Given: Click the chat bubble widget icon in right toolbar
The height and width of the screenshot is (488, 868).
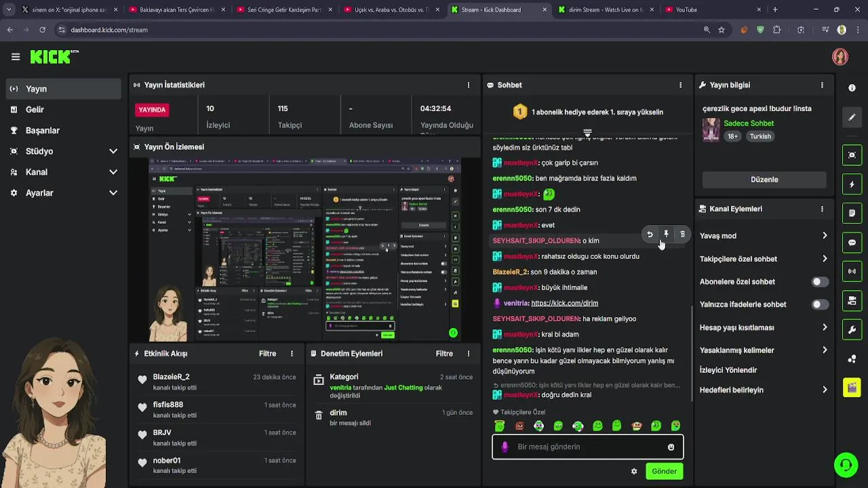Looking at the screenshot, I should pyautogui.click(x=852, y=243).
